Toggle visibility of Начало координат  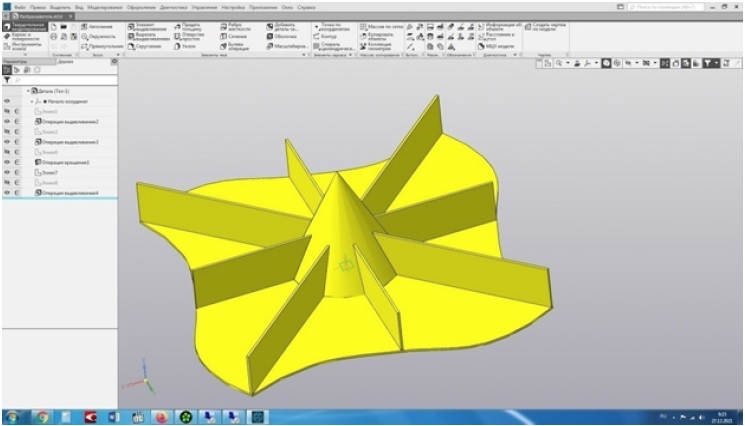(x=7, y=101)
